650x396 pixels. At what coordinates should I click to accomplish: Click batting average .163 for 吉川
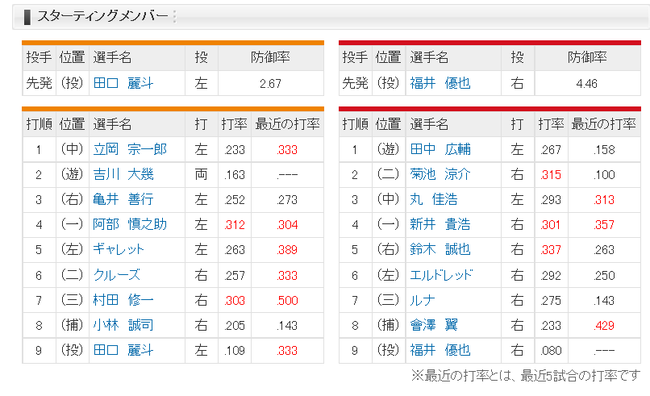coord(235,175)
